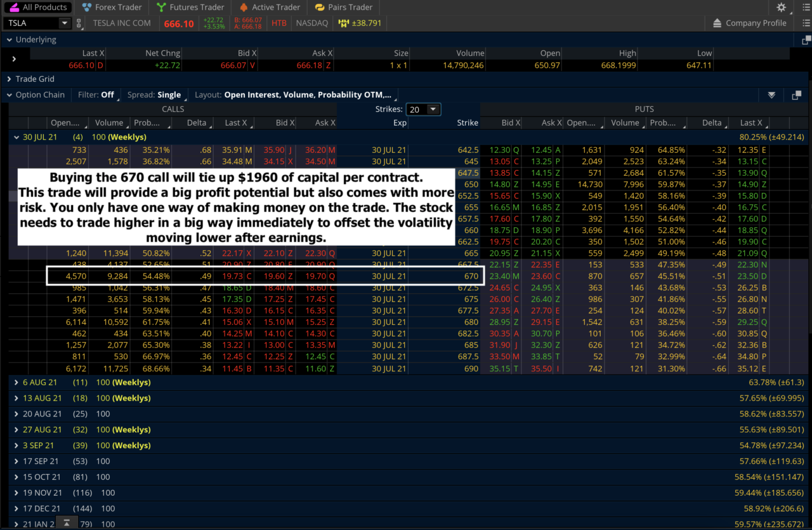This screenshot has height=530, width=812.
Task: Click the Pairs Trader icon
Action: tap(319, 8)
